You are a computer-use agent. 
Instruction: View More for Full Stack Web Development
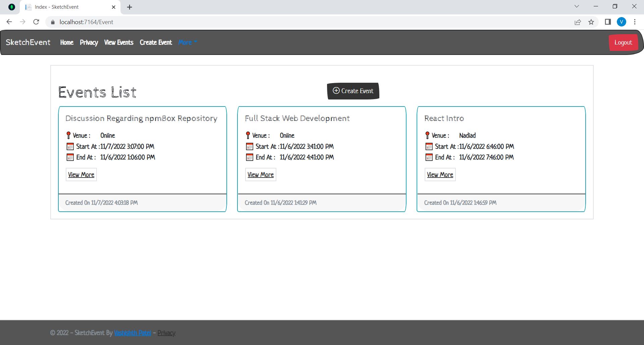(261, 175)
